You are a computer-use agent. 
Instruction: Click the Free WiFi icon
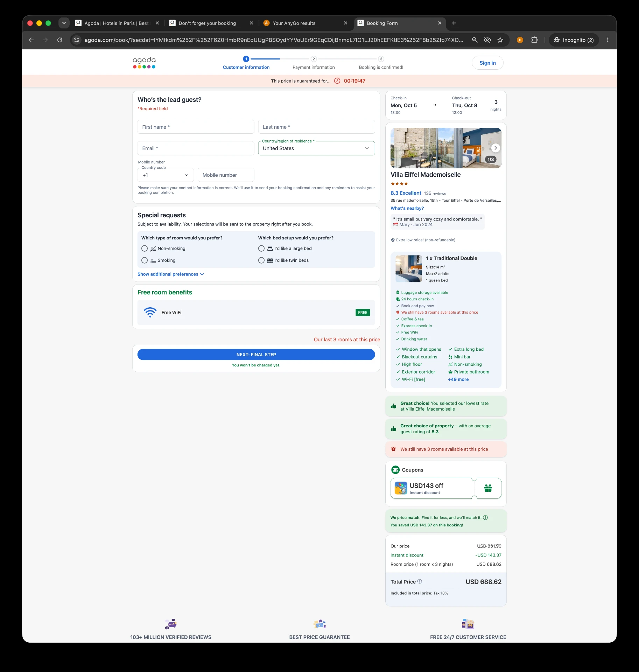[x=150, y=312]
